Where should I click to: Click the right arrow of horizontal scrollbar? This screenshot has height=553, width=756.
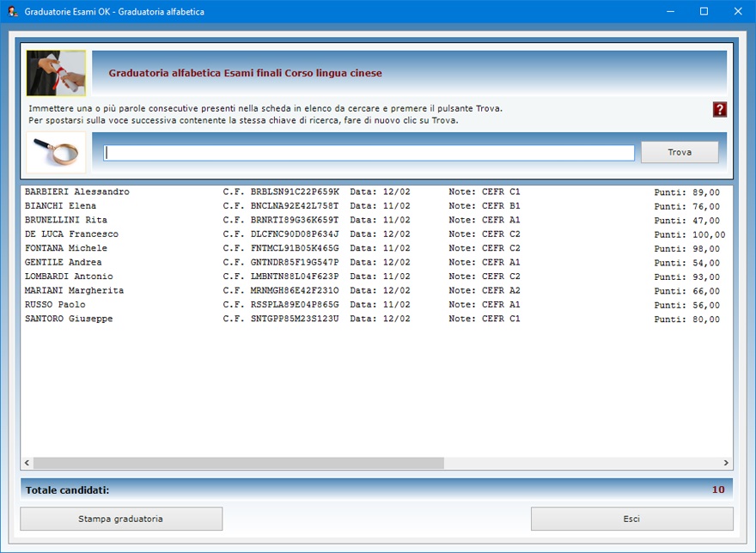click(x=726, y=463)
